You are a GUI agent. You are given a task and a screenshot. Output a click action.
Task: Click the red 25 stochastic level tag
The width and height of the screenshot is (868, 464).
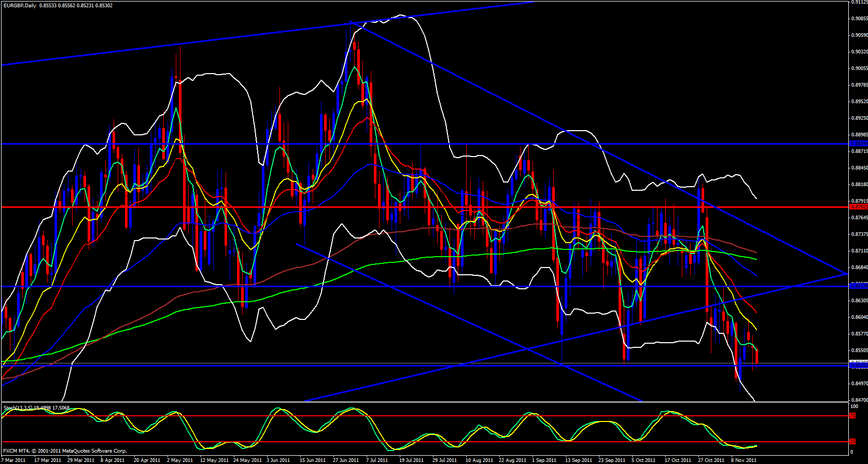click(x=853, y=442)
